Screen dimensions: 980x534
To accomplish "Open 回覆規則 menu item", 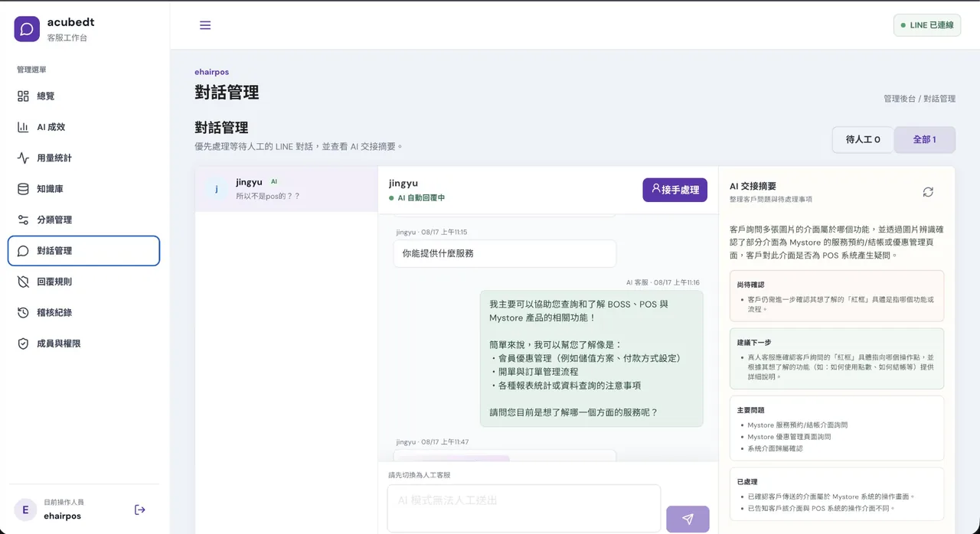I will tap(83, 282).
